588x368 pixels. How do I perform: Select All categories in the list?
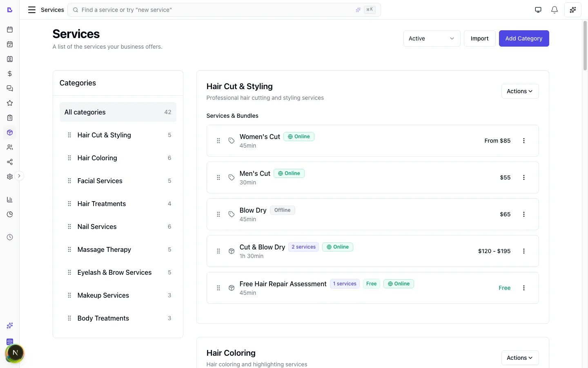118,112
